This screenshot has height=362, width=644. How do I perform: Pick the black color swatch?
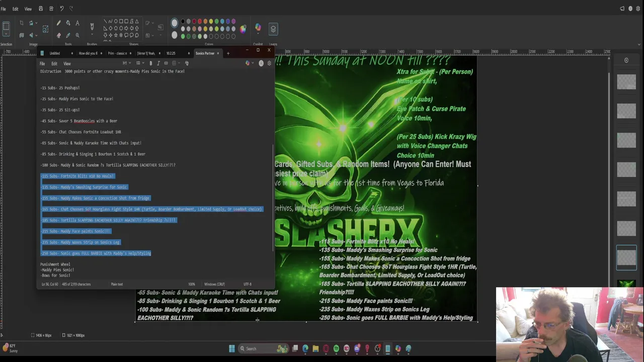[183, 22]
